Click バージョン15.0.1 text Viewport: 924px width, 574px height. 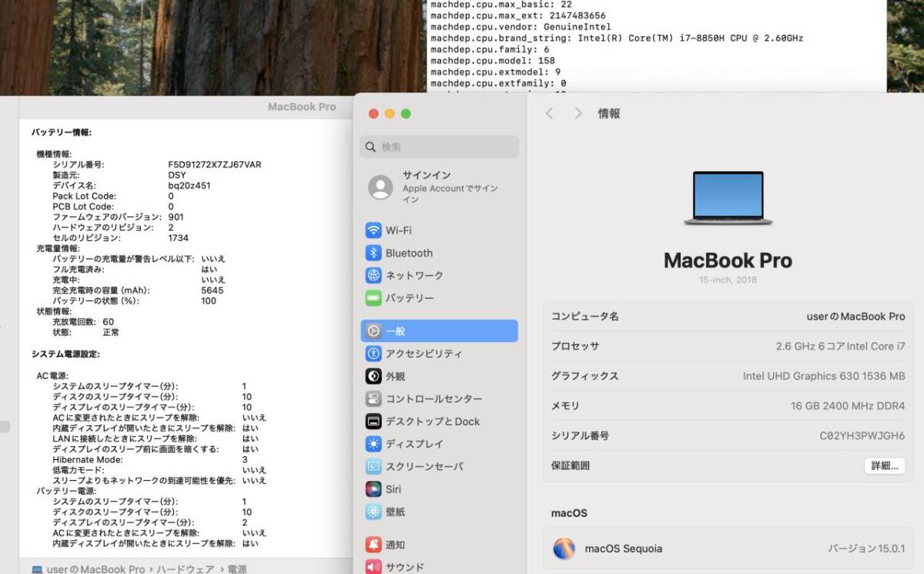pyautogui.click(x=866, y=549)
